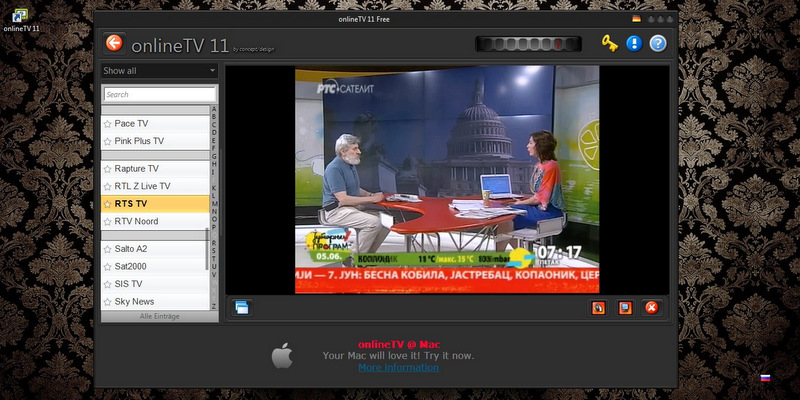Click the orange monitor screen icon
The image size is (800, 400).
pos(626,308)
